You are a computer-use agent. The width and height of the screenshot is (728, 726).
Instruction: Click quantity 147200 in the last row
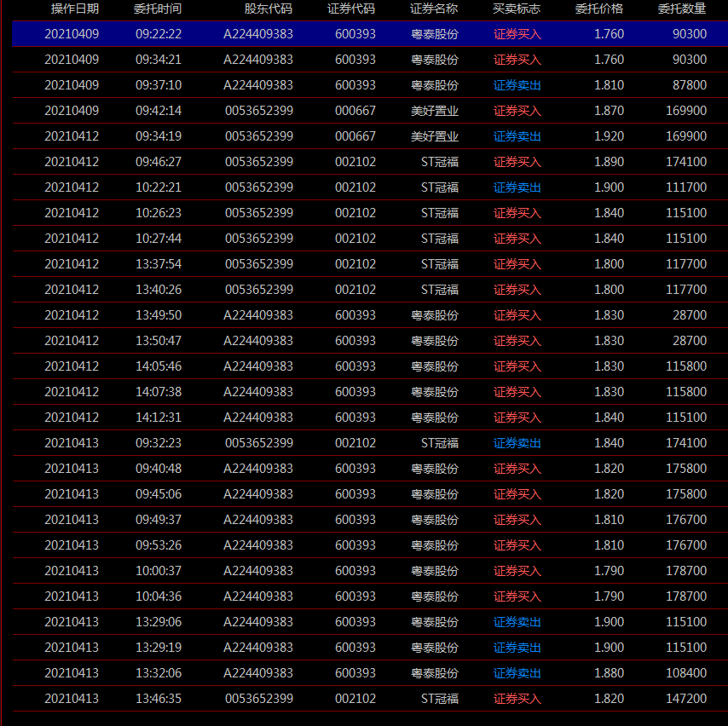[686, 698]
